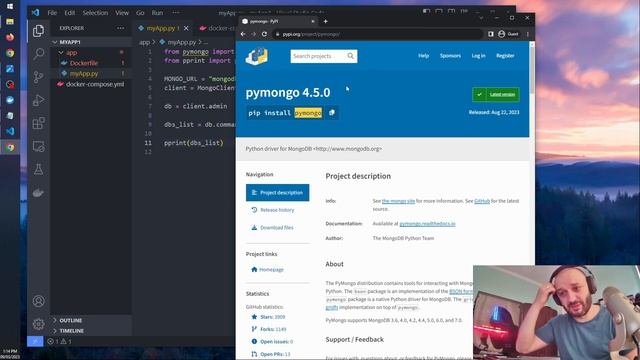The height and width of the screenshot is (360, 640).
Task: Open the Testing flask icon in VS Code
Action: click(x=38, y=169)
